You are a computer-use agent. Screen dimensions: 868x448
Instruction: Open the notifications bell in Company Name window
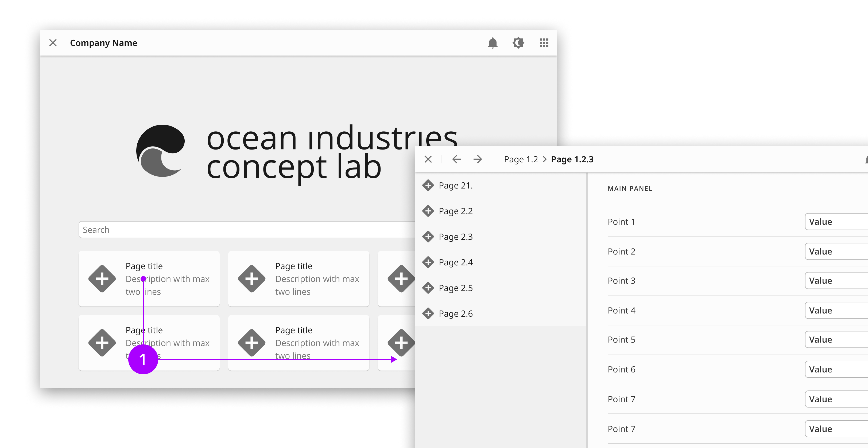(x=493, y=43)
